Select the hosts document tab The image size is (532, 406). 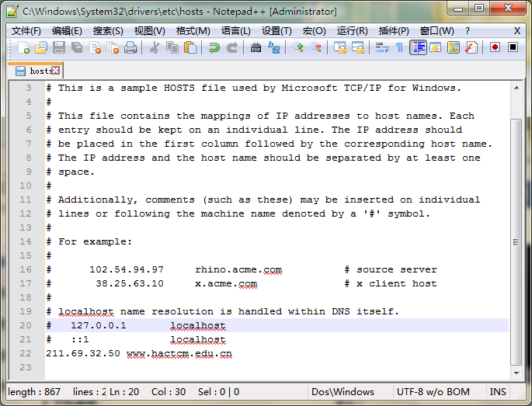click(35, 71)
